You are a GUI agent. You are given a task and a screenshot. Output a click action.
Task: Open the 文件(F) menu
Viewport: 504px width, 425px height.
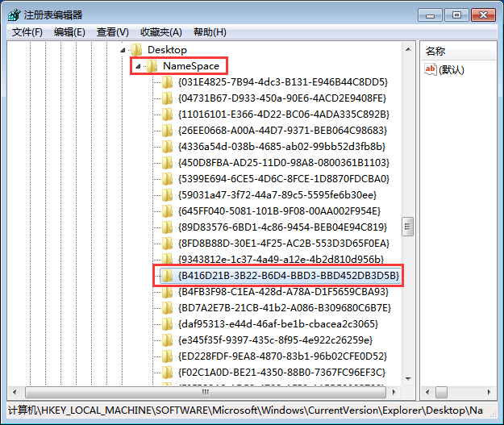(27, 32)
